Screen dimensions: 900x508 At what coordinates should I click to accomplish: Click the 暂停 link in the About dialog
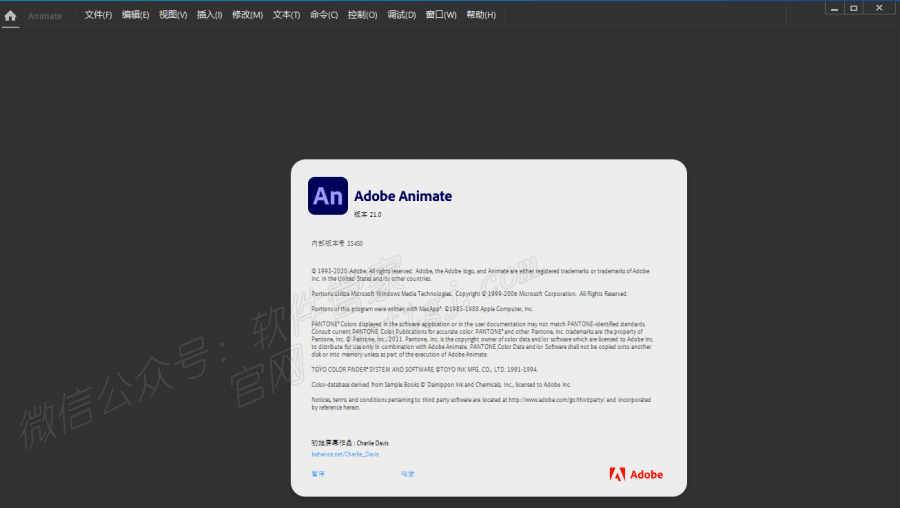[318, 474]
